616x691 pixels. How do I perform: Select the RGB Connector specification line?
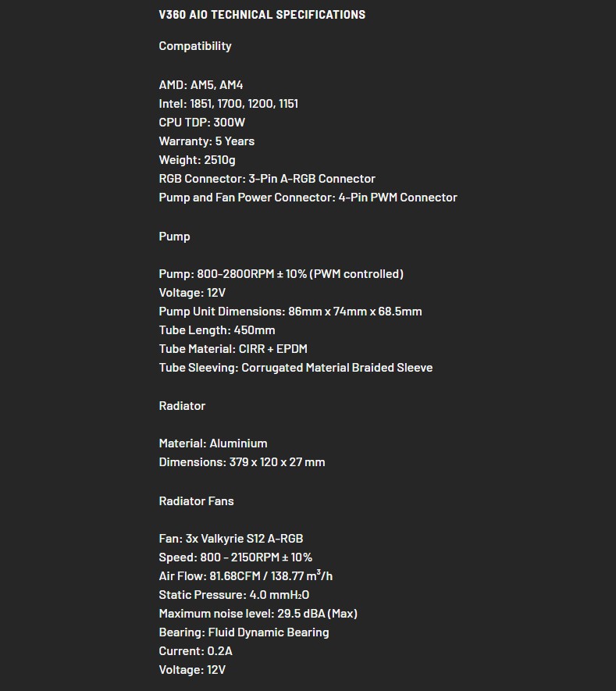point(266,179)
